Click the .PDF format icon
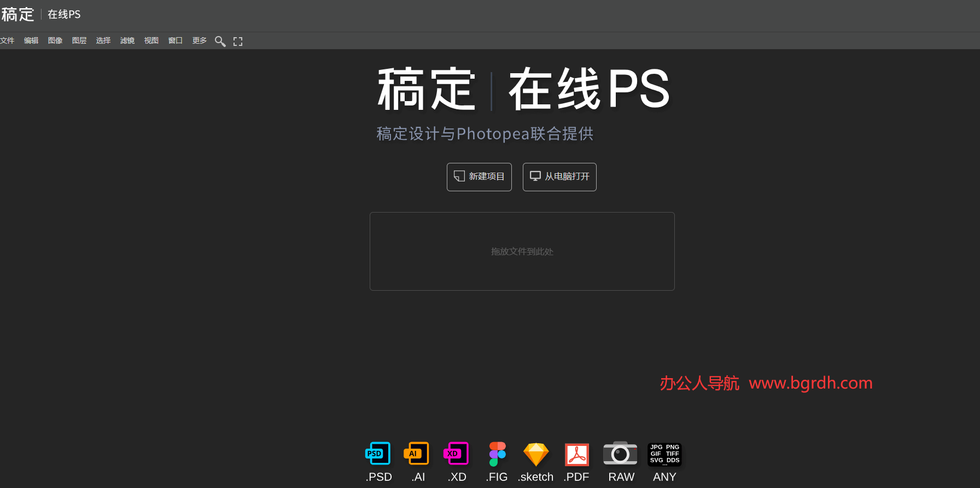 [577, 455]
